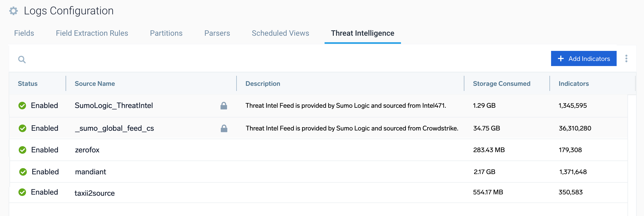The width and height of the screenshot is (644, 216).
Task: Click green enabled checkmark for mandiant
Action: coord(23,172)
